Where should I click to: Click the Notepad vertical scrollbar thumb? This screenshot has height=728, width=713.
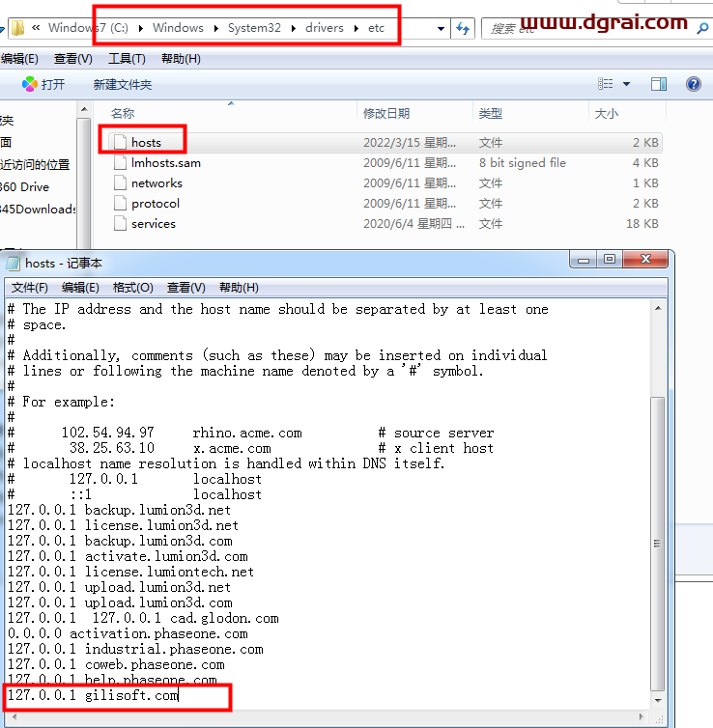658,544
